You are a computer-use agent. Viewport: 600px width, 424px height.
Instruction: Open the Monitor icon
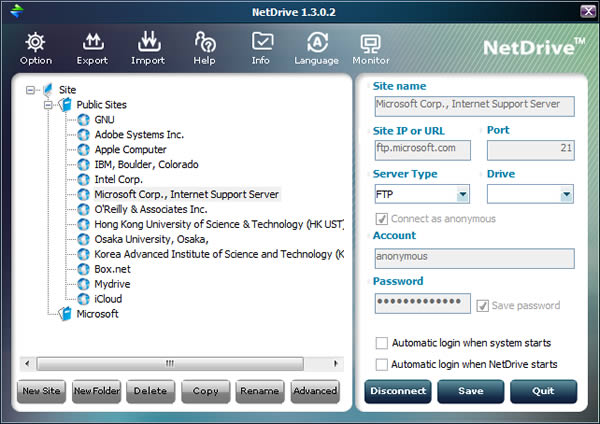pyautogui.click(x=371, y=43)
